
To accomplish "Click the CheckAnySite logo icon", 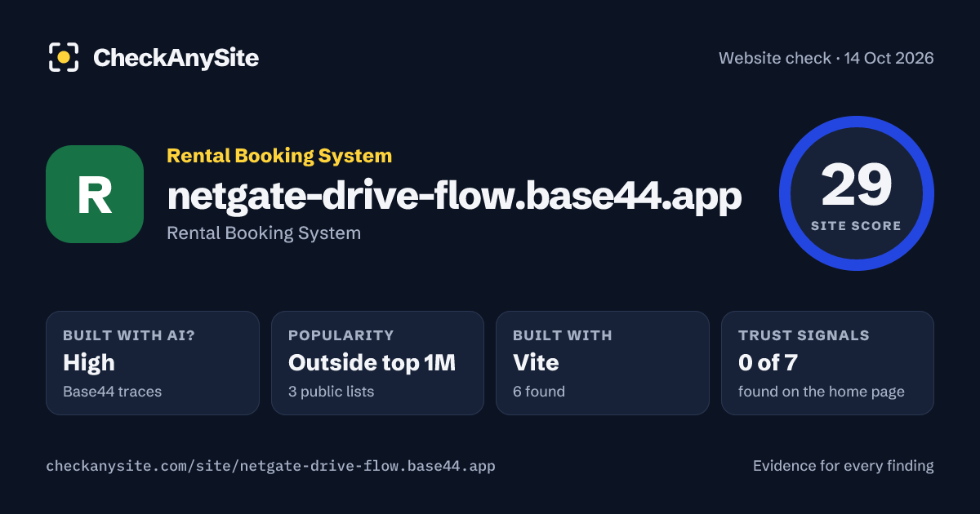I will [x=64, y=57].
